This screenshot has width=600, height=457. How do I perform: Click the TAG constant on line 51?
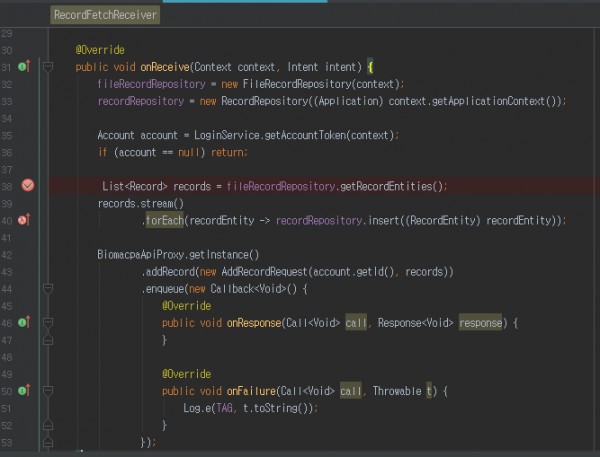coord(224,408)
